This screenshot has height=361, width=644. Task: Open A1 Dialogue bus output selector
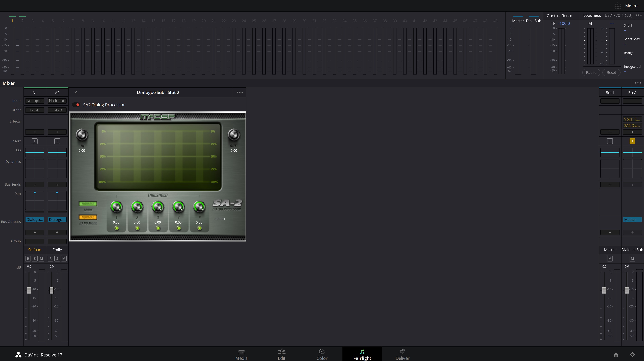(x=35, y=219)
